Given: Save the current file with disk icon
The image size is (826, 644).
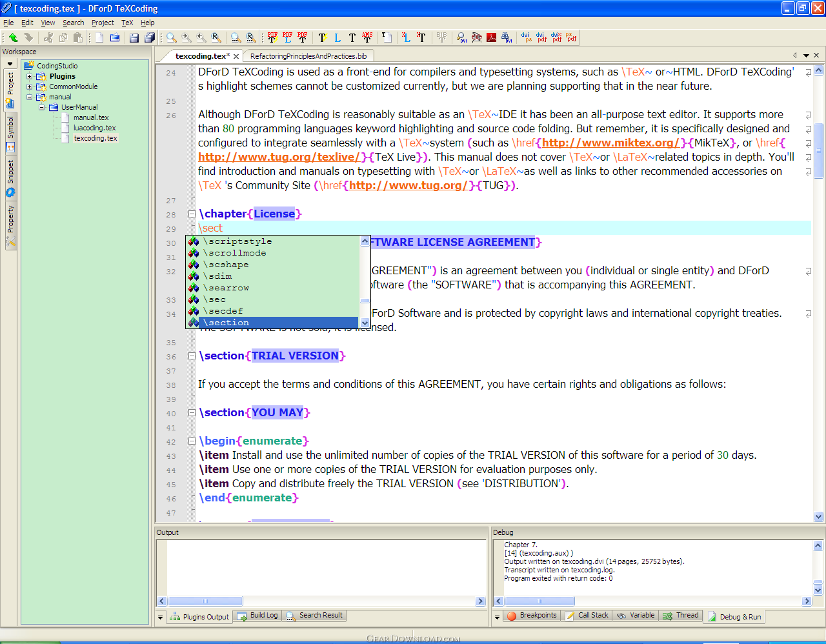Looking at the screenshot, I should [x=134, y=37].
